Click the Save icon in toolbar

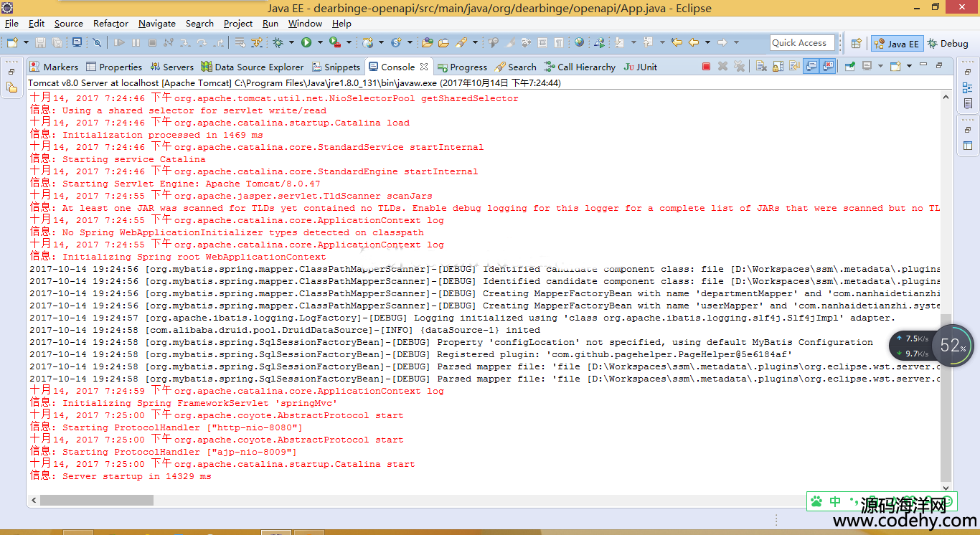40,42
